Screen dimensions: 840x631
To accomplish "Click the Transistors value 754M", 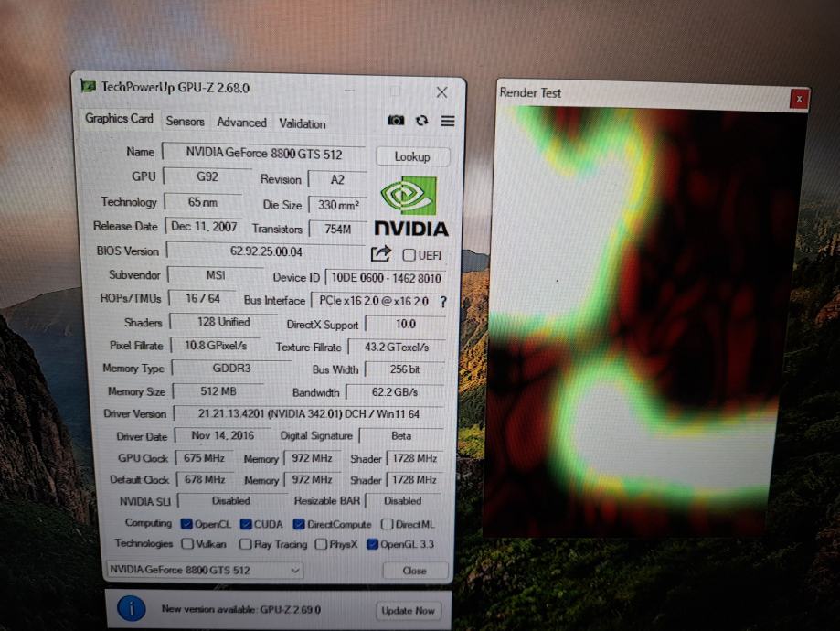I will pos(338,230).
